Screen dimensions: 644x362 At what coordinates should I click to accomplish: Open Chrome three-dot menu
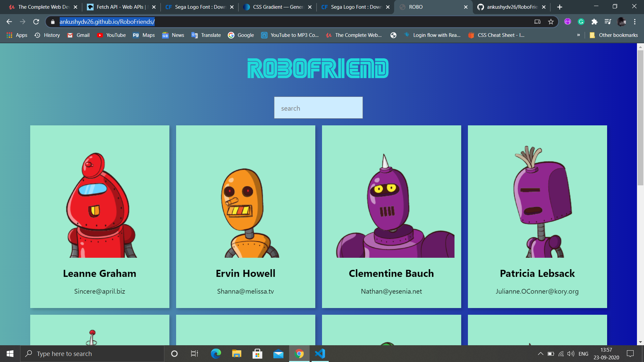635,22
